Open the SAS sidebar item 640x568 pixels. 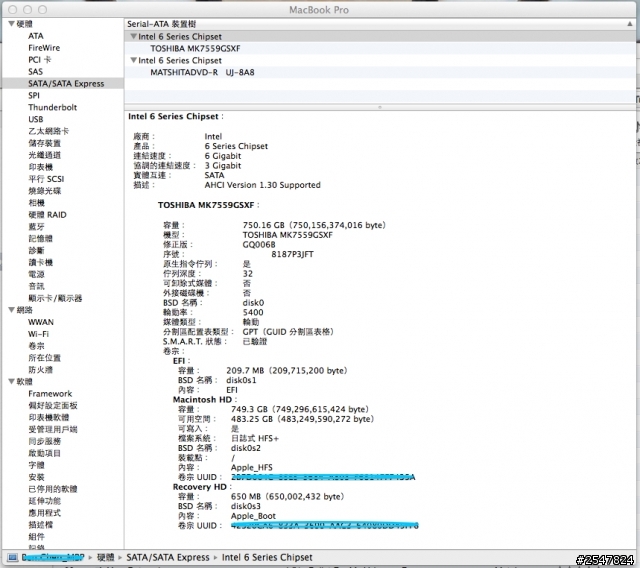(x=35, y=71)
